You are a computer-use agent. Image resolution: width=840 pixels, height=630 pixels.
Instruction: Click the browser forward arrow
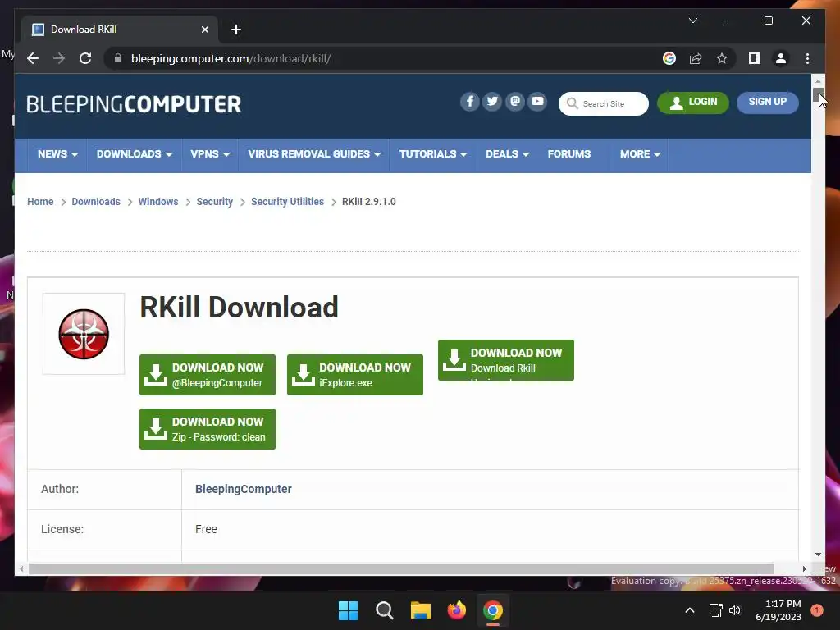[x=59, y=58]
